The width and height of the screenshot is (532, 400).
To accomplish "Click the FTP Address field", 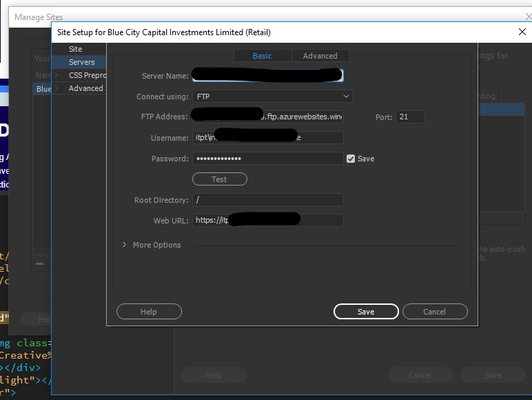I will point(267,117).
